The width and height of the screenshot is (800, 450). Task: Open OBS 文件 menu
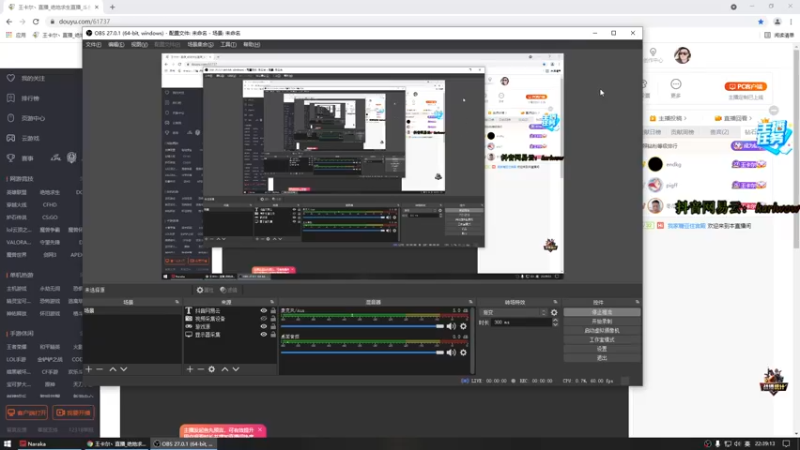point(93,44)
